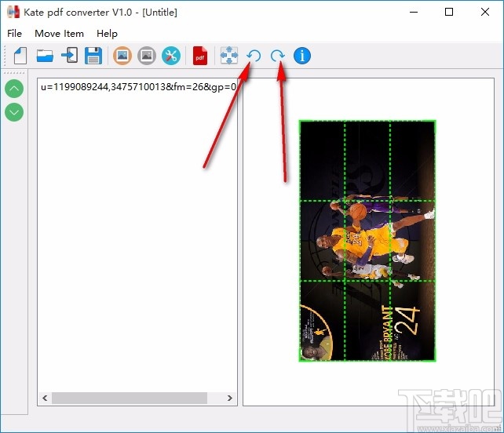Open the File menu

point(14,34)
